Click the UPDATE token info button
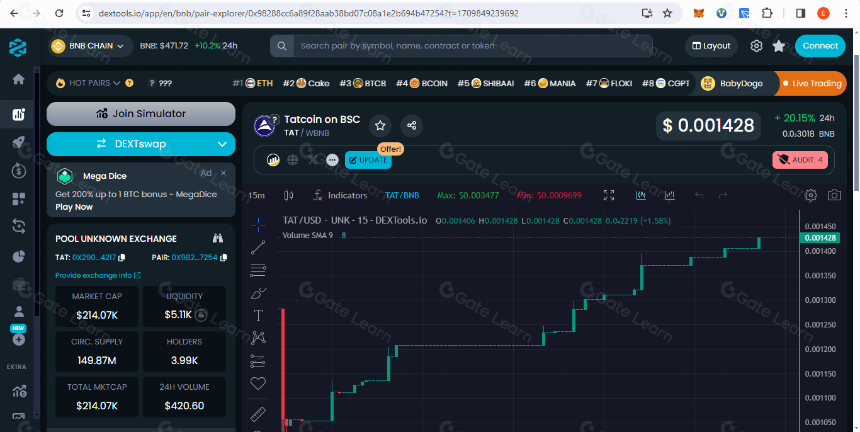The image size is (860, 432). (368, 160)
